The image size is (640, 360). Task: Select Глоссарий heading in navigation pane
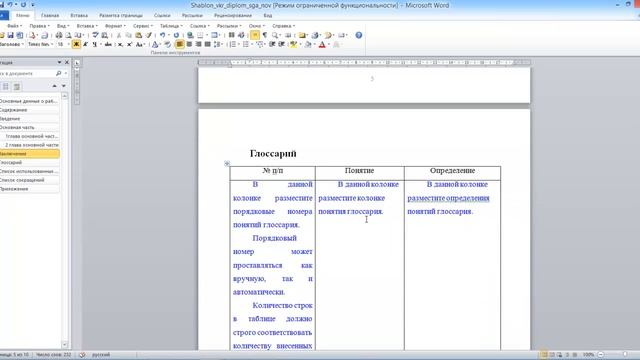coord(29,162)
